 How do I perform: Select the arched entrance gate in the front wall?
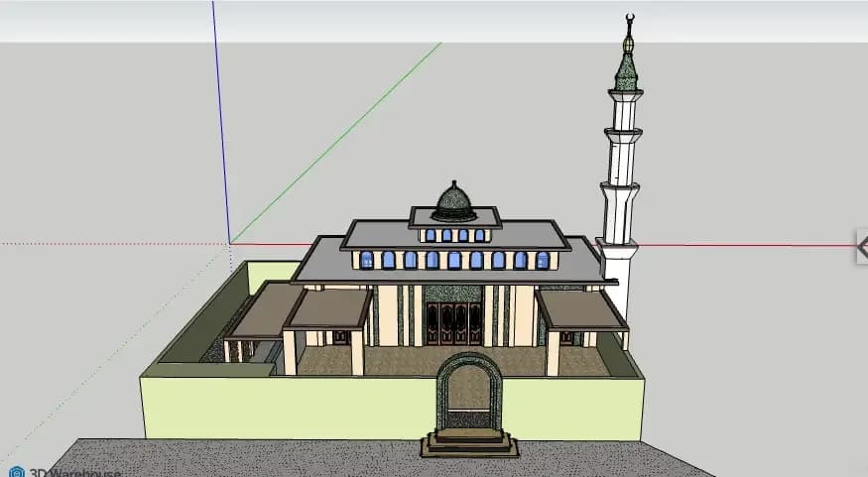pyautogui.click(x=469, y=392)
